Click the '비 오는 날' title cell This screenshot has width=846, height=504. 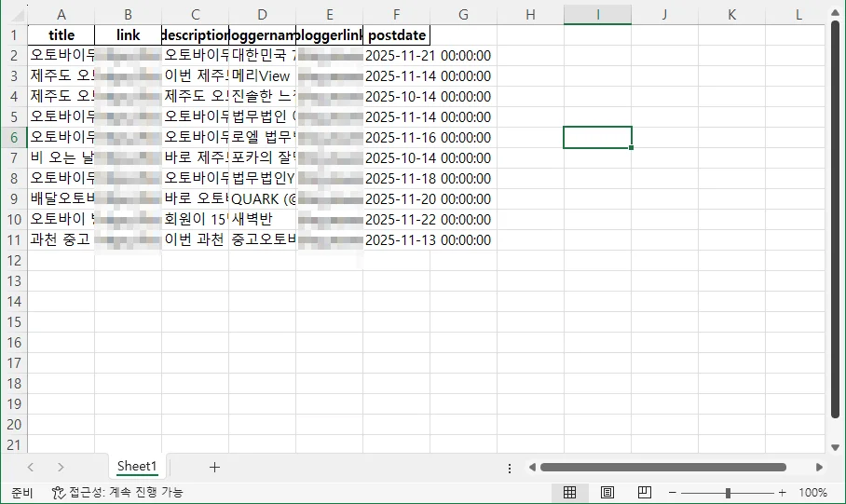point(61,158)
